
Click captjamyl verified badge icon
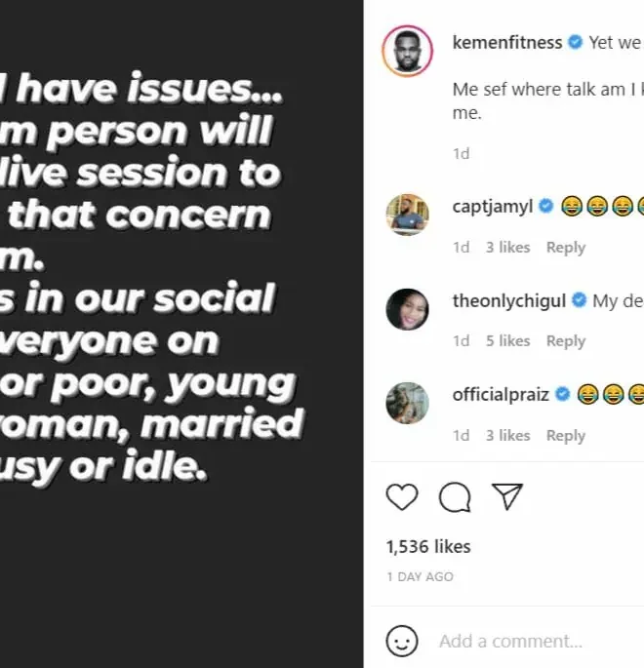546,206
